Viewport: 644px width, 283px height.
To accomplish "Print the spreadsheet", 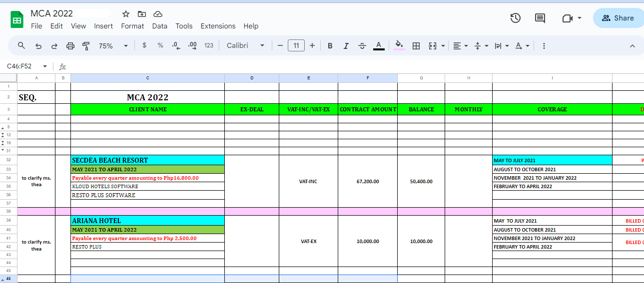I will point(70,45).
